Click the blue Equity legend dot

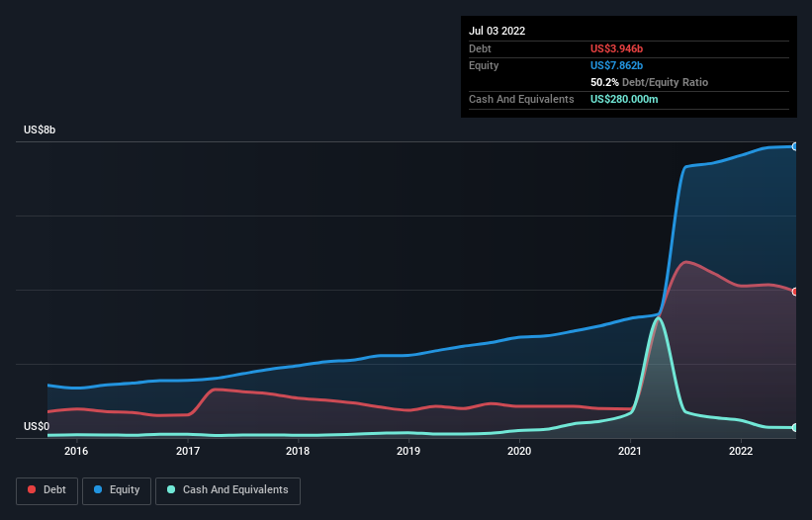98,489
